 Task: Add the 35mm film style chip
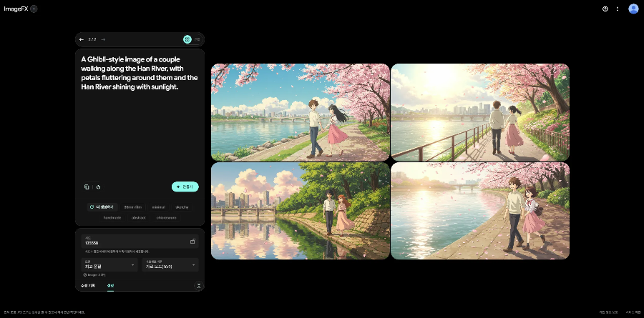(132, 207)
